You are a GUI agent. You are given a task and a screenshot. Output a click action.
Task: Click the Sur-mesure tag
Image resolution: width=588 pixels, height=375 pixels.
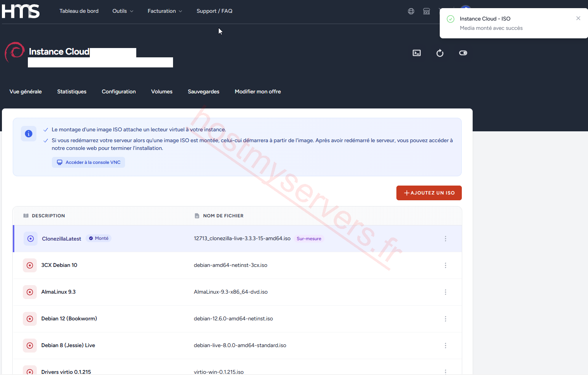pos(309,239)
